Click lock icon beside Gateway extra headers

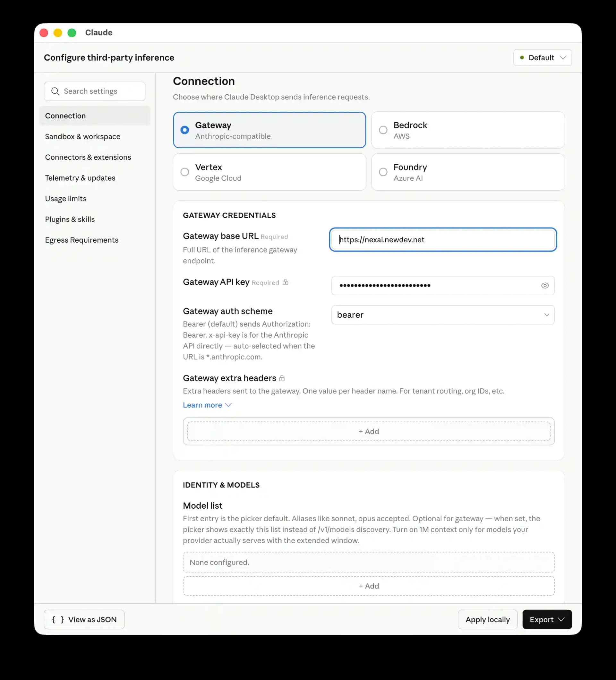click(282, 378)
